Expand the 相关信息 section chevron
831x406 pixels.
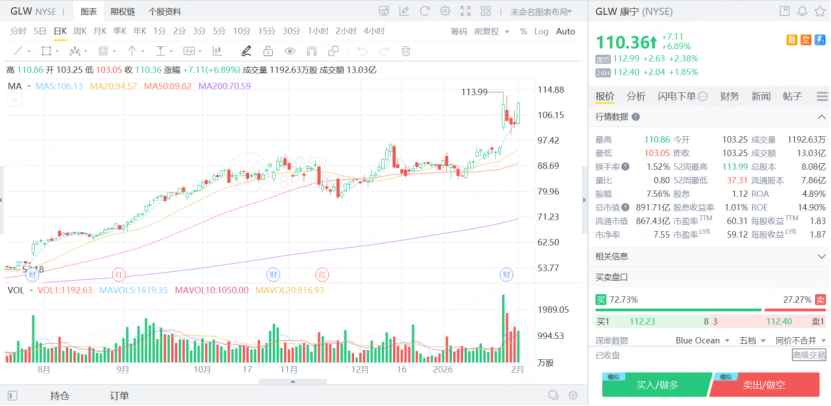click(821, 256)
